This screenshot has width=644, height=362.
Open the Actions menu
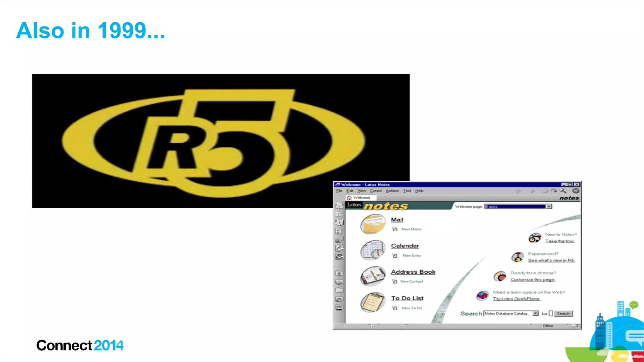[x=392, y=191]
